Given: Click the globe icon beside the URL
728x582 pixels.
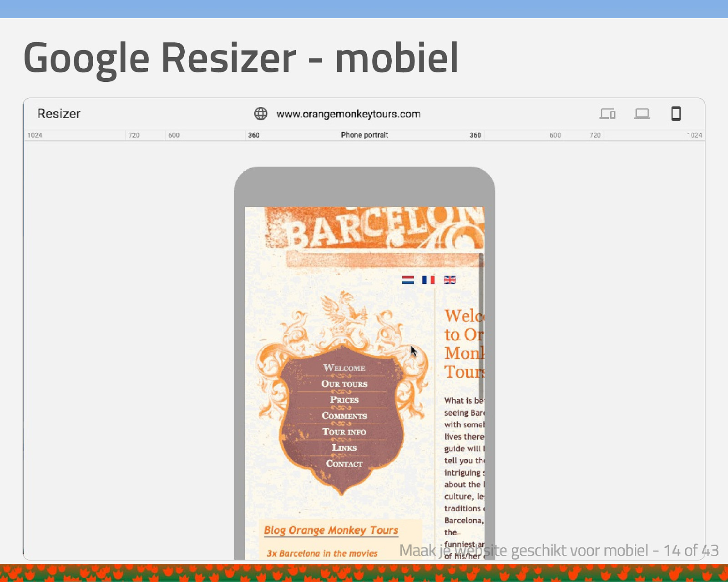Looking at the screenshot, I should point(261,114).
